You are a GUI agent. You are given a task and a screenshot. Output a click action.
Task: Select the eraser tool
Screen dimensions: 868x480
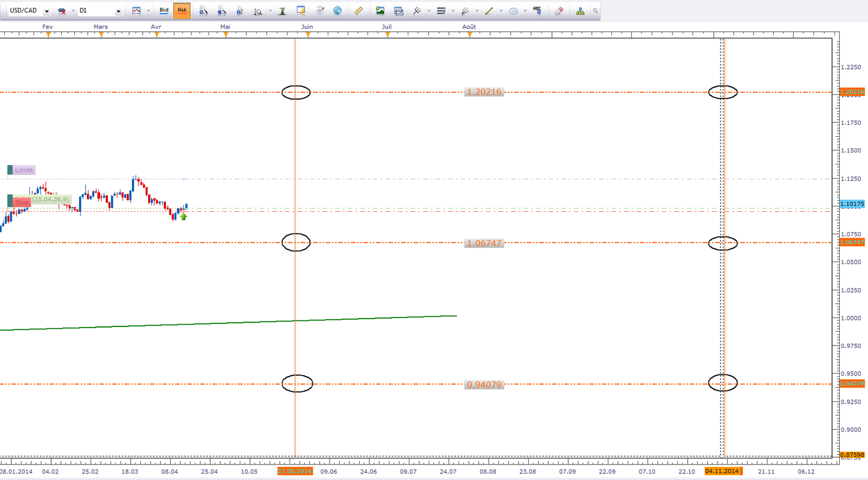point(559,11)
